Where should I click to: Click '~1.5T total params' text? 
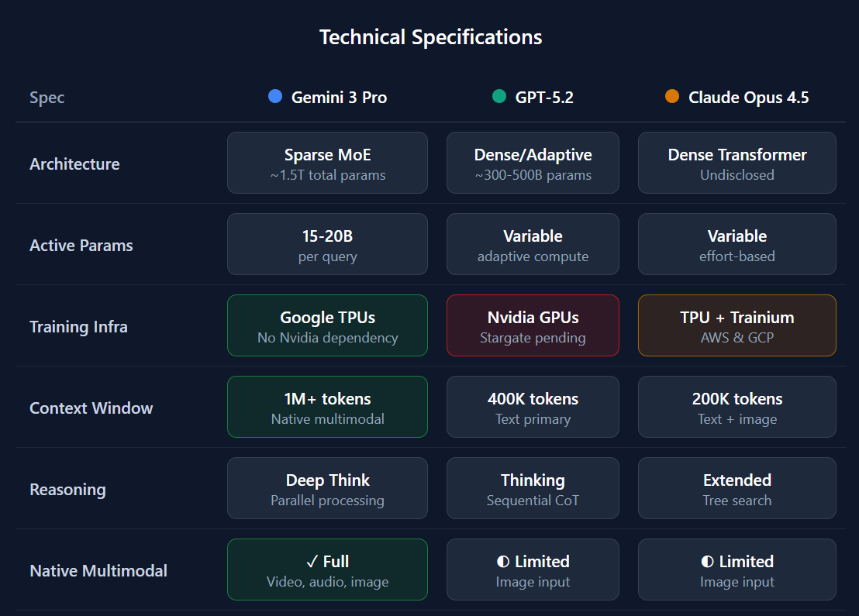click(328, 175)
